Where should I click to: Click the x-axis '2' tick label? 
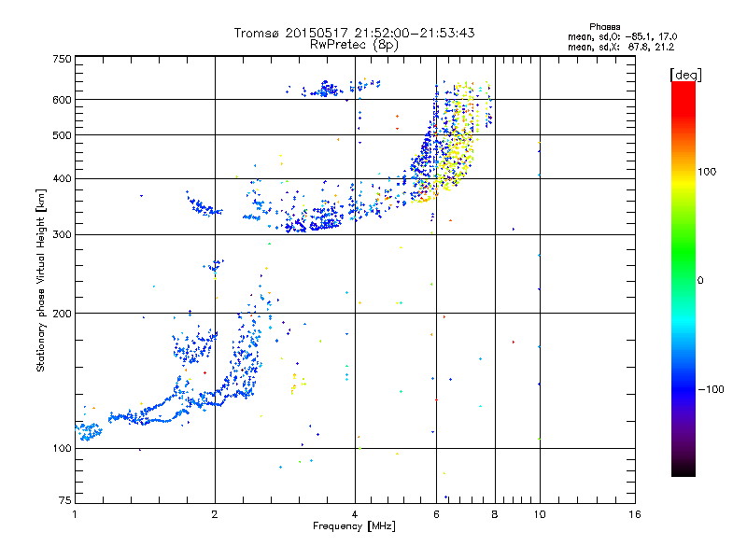click(x=215, y=514)
